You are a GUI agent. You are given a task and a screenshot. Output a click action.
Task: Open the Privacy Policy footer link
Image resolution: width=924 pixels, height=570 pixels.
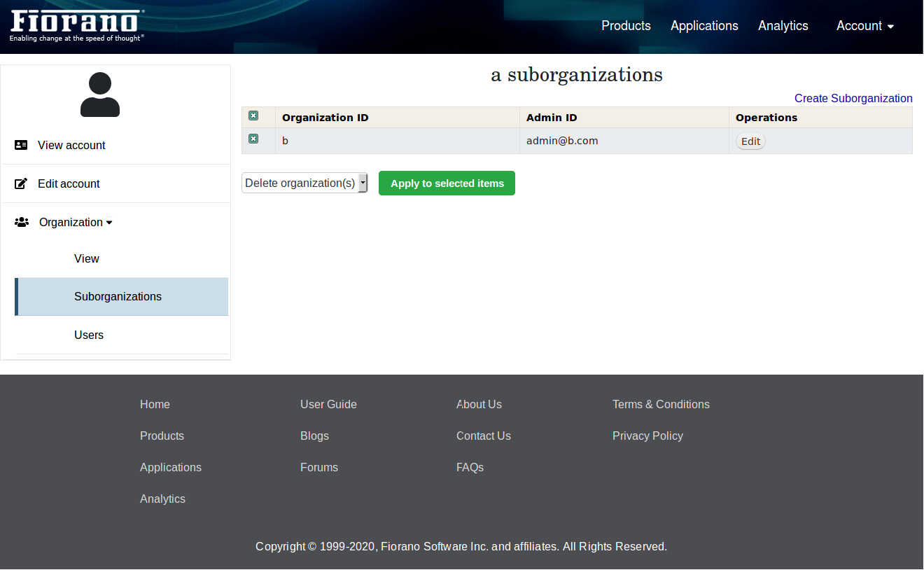click(647, 436)
